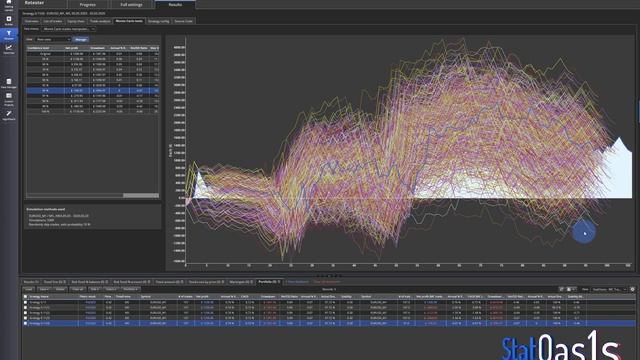This screenshot has width=640, height=360.
Task: Open the Portfolio dropdown button
Action: 130,289
